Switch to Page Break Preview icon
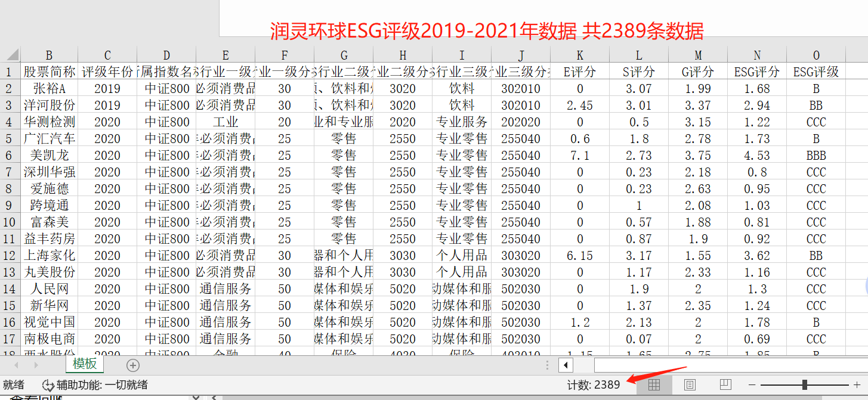 pyautogui.click(x=725, y=385)
